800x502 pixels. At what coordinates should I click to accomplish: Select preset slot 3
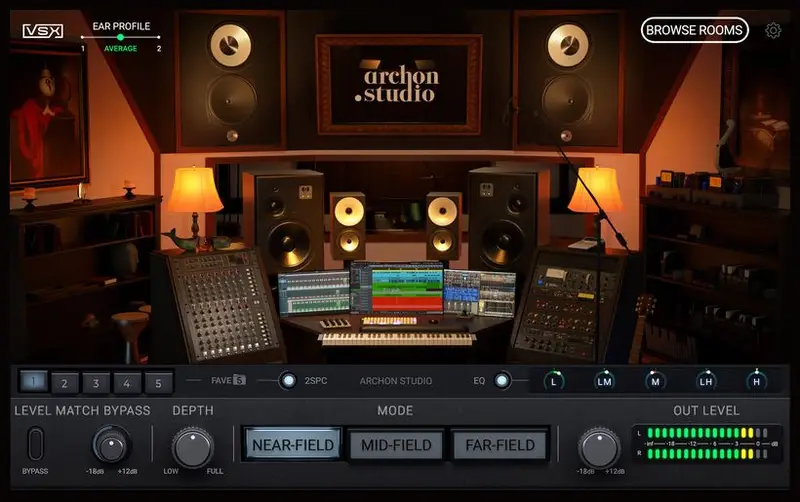[96, 382]
